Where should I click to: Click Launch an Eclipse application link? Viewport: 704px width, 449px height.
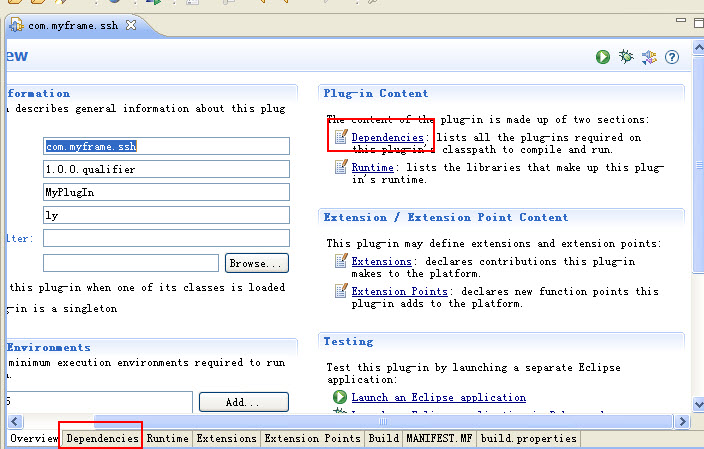[x=438, y=397]
